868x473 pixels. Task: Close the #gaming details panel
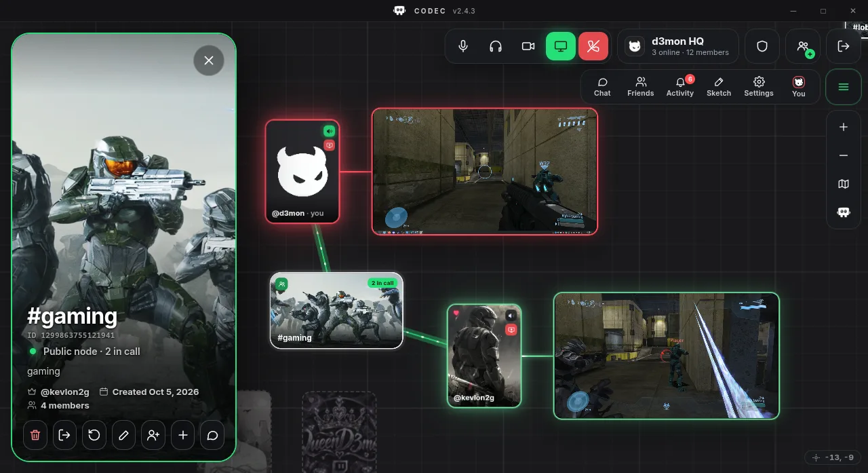click(x=209, y=60)
